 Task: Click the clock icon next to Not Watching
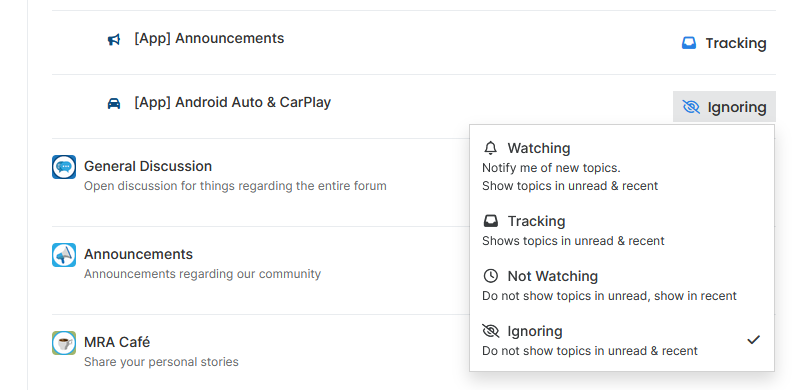(491, 276)
